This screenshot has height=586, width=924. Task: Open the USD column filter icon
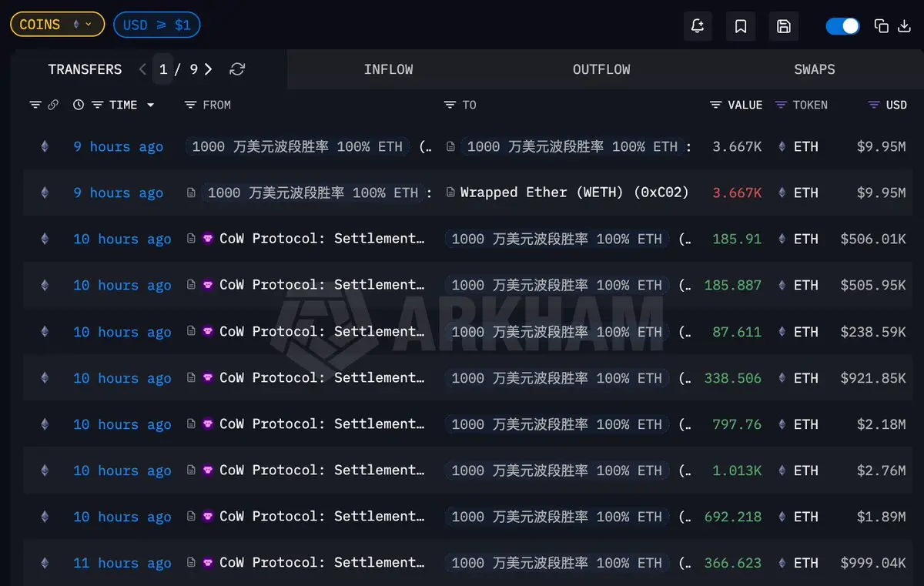click(x=874, y=105)
